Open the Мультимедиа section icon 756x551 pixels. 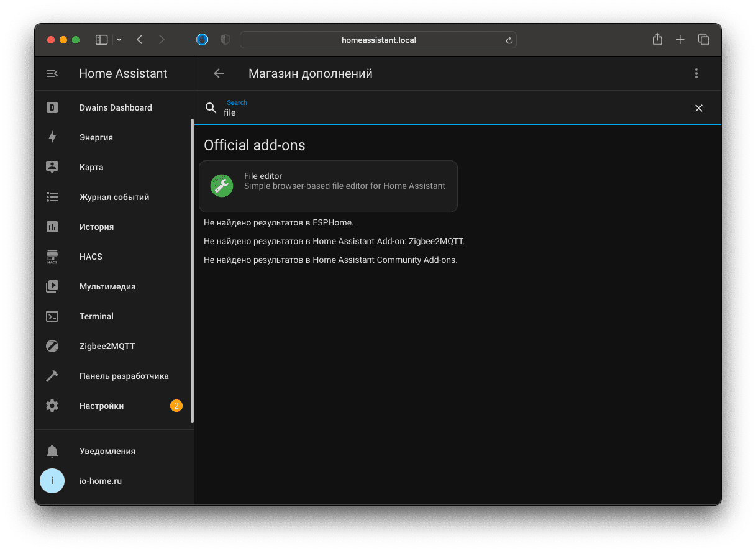[52, 286]
